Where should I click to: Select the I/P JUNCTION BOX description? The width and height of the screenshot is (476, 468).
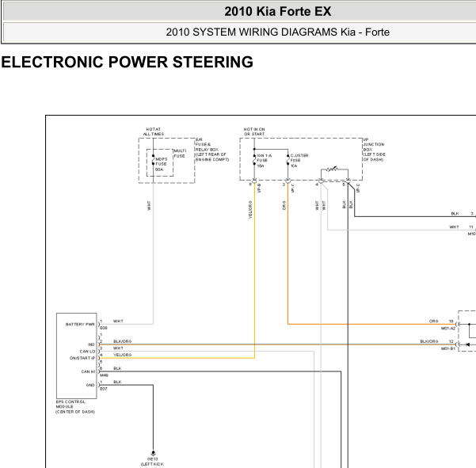tap(374, 150)
